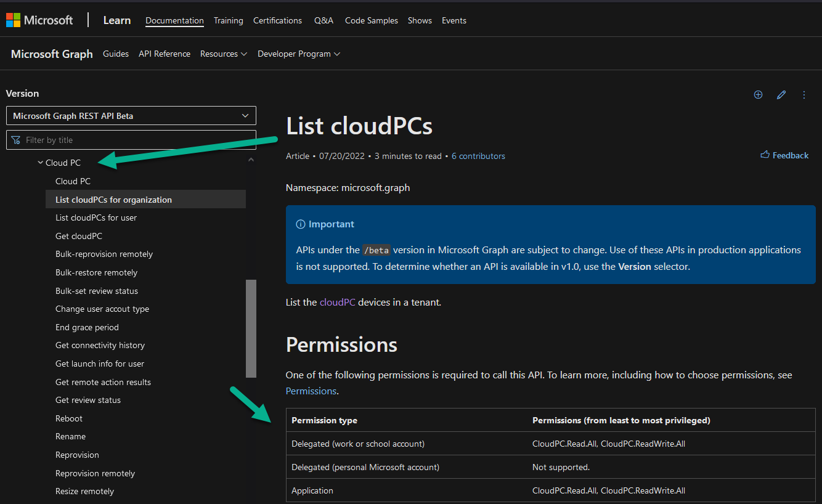
Task: Open Get review status
Action: 88,400
